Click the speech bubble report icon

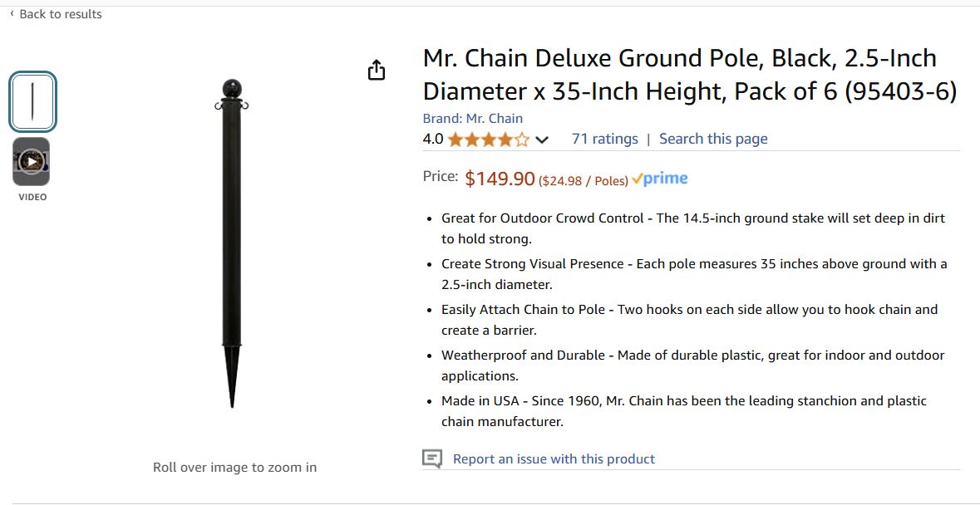tap(432, 458)
